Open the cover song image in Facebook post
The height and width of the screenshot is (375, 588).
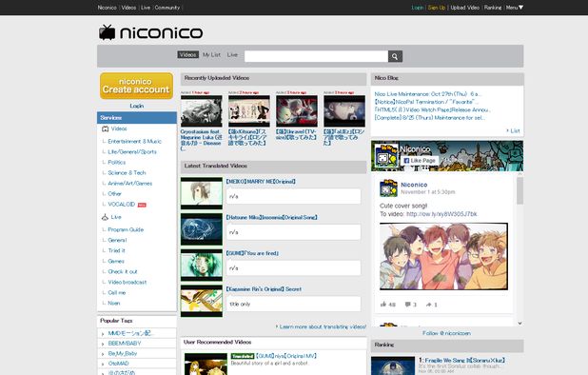[443, 256]
